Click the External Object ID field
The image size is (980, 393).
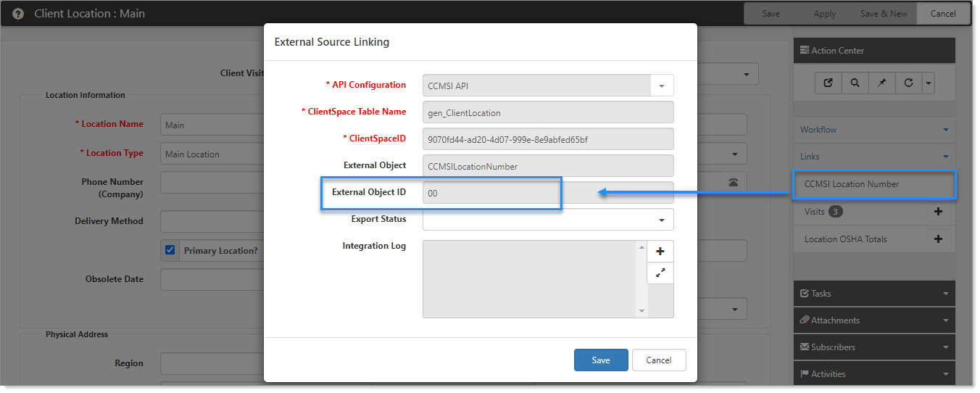point(548,193)
